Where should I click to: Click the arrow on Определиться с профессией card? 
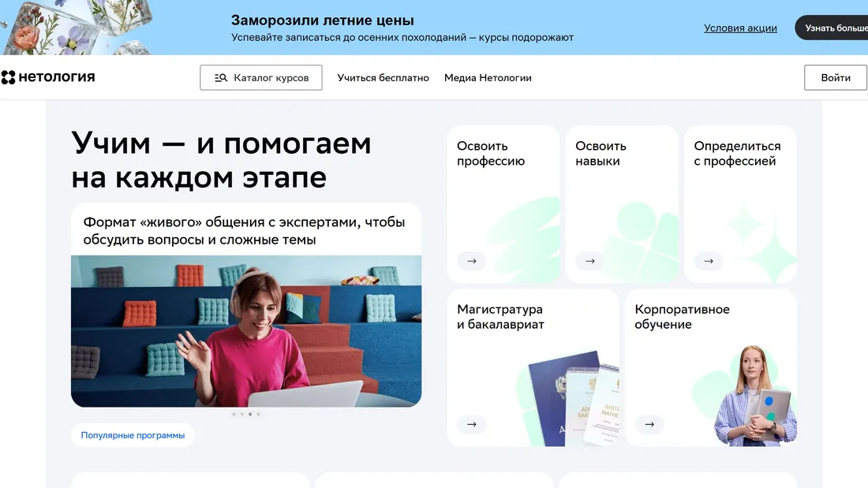coord(708,261)
